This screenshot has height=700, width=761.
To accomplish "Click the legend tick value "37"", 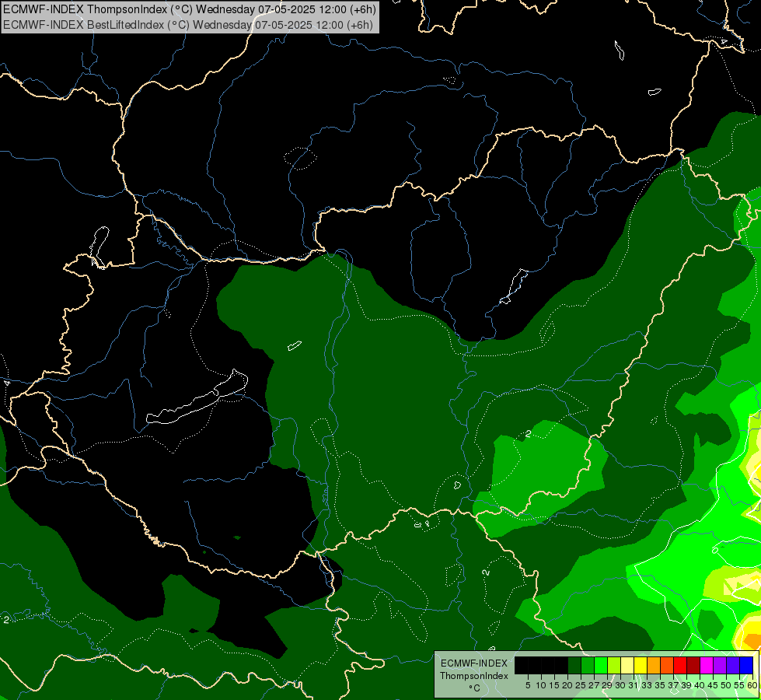I will [674, 685].
